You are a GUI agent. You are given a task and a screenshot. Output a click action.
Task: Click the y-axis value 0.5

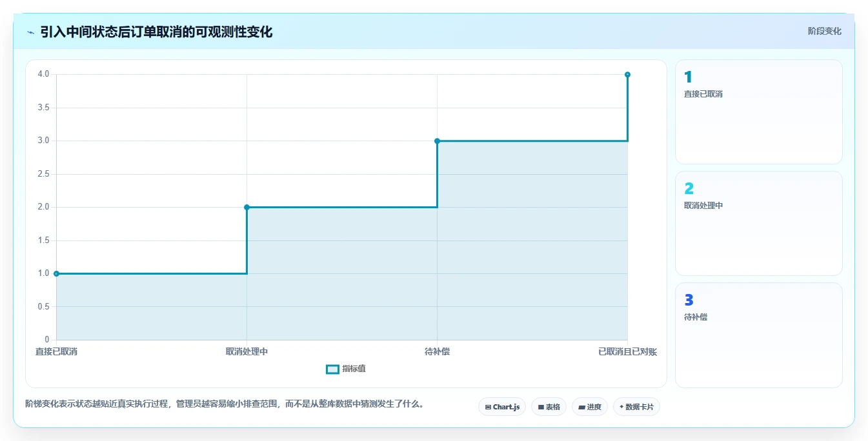[43, 307]
